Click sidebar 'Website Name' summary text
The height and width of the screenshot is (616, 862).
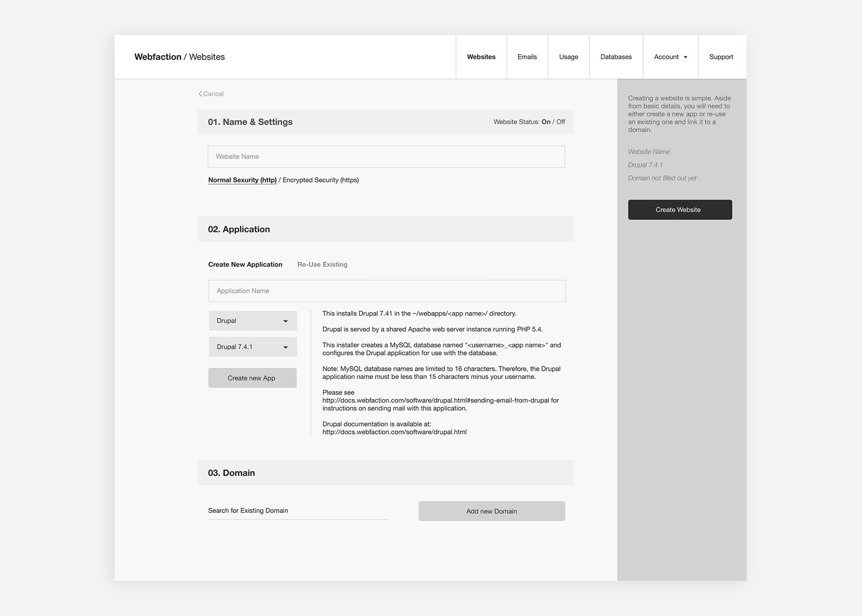point(649,152)
